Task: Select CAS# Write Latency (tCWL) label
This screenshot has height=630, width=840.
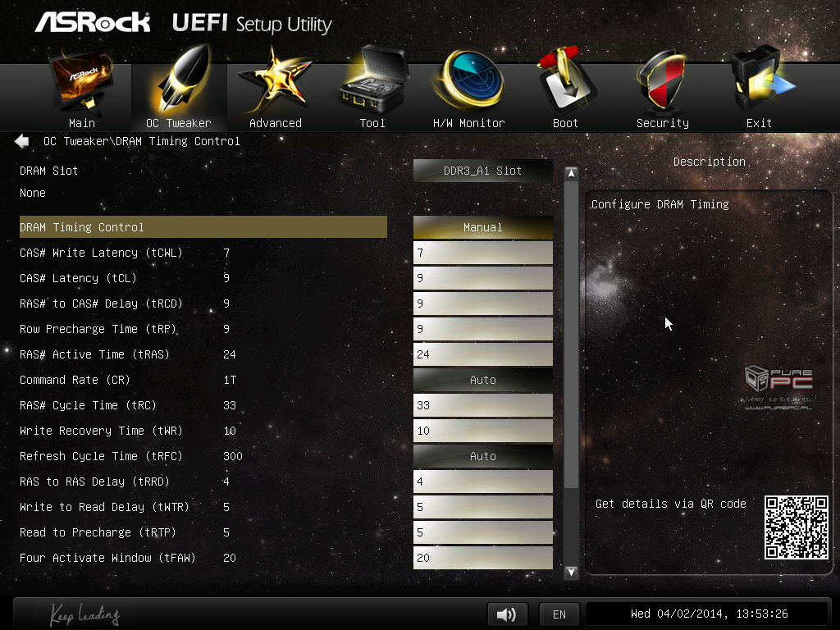Action: click(101, 253)
